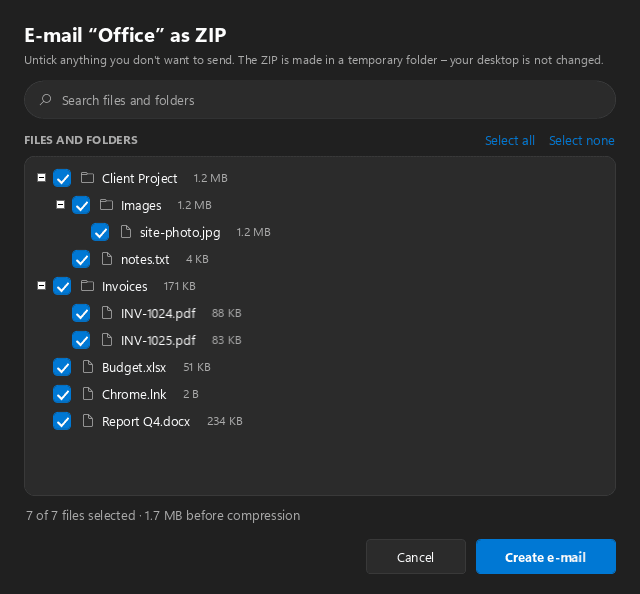Untick the Client Project checkbox

pos(62,178)
